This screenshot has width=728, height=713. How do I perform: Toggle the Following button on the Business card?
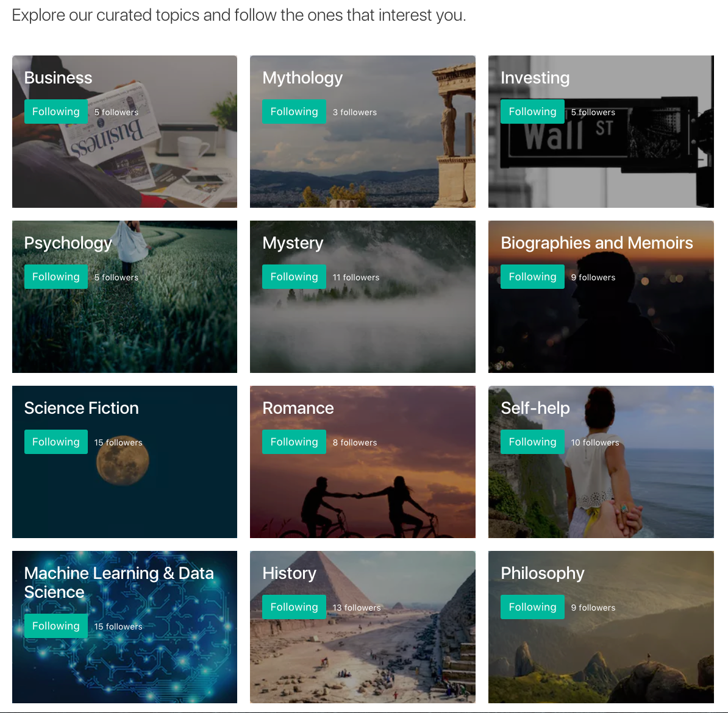[x=55, y=112]
